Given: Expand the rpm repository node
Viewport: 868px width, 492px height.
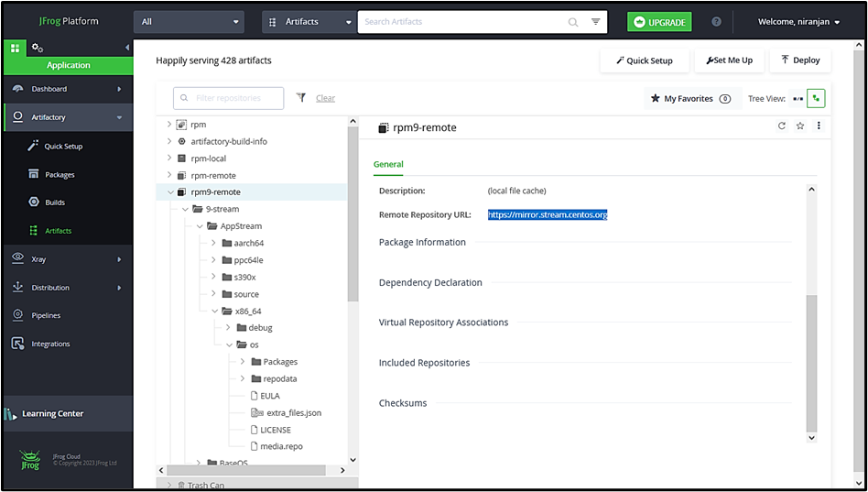Looking at the screenshot, I should pos(169,125).
